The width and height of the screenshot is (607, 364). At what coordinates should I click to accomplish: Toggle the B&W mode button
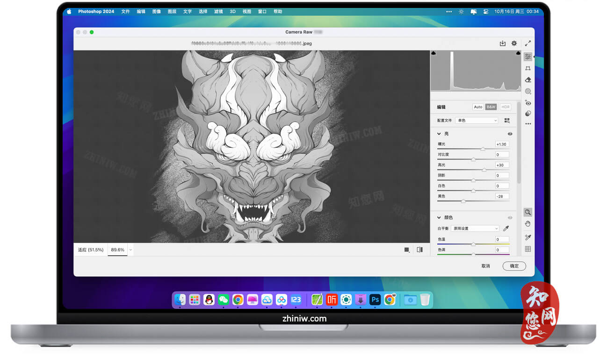click(x=491, y=107)
